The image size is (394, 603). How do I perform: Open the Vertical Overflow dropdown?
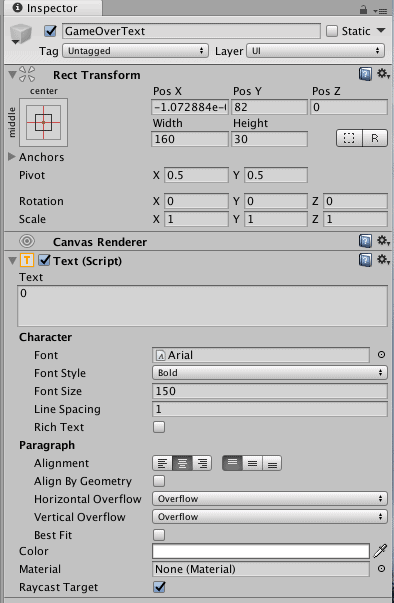(x=270, y=517)
